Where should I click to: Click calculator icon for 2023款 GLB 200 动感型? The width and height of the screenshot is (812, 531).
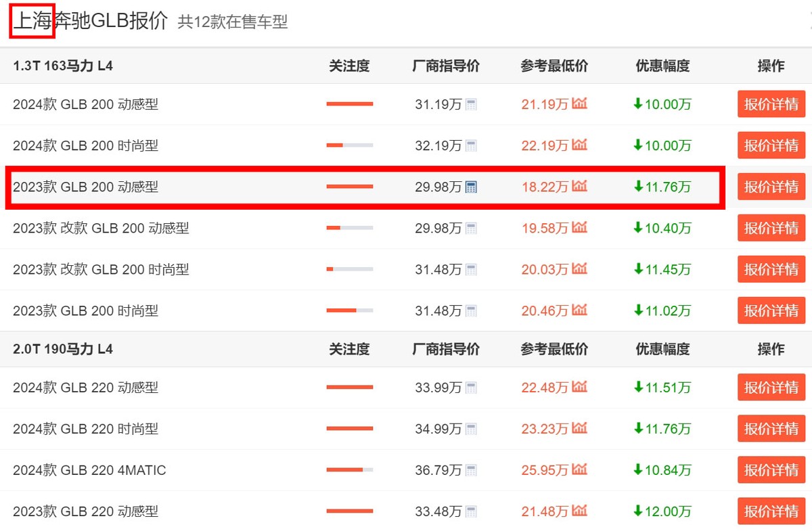(x=471, y=187)
